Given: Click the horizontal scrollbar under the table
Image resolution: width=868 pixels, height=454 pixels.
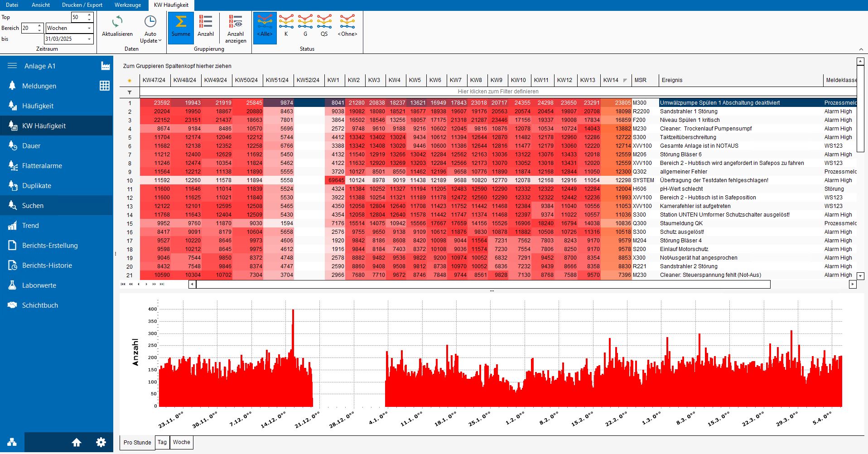Looking at the screenshot, I should tap(482, 285).
